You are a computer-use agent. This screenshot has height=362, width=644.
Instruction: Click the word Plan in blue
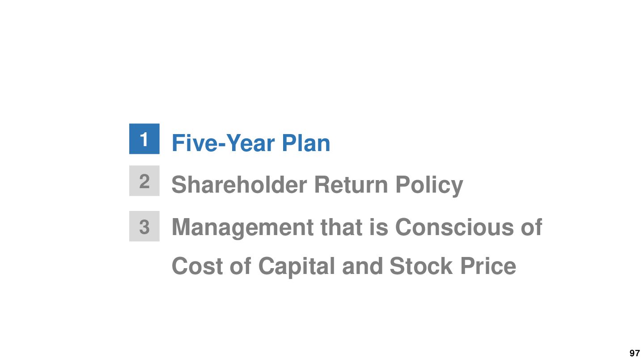[x=305, y=143]
